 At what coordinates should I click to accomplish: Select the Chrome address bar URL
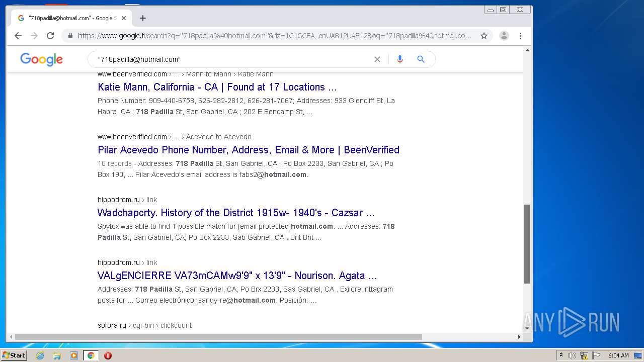coord(274,36)
